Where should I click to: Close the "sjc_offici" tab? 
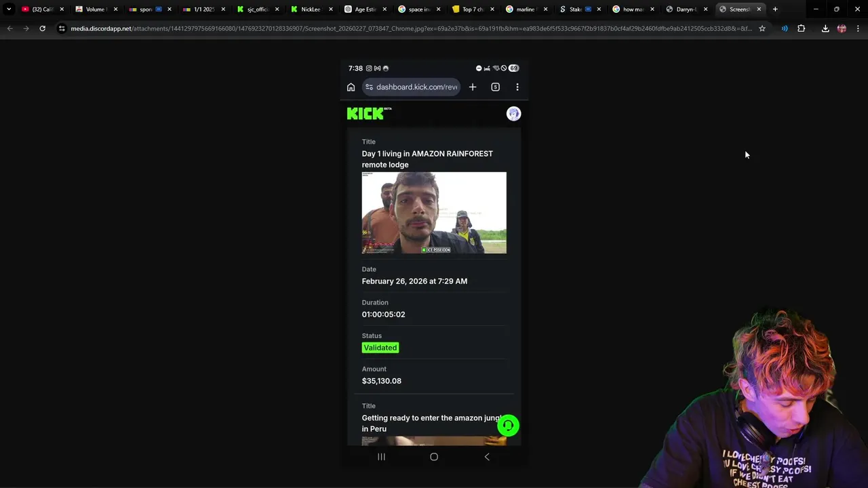click(277, 9)
